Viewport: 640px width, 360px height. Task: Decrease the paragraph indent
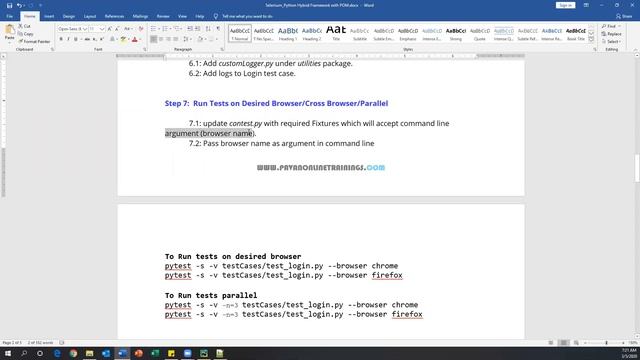190,29
